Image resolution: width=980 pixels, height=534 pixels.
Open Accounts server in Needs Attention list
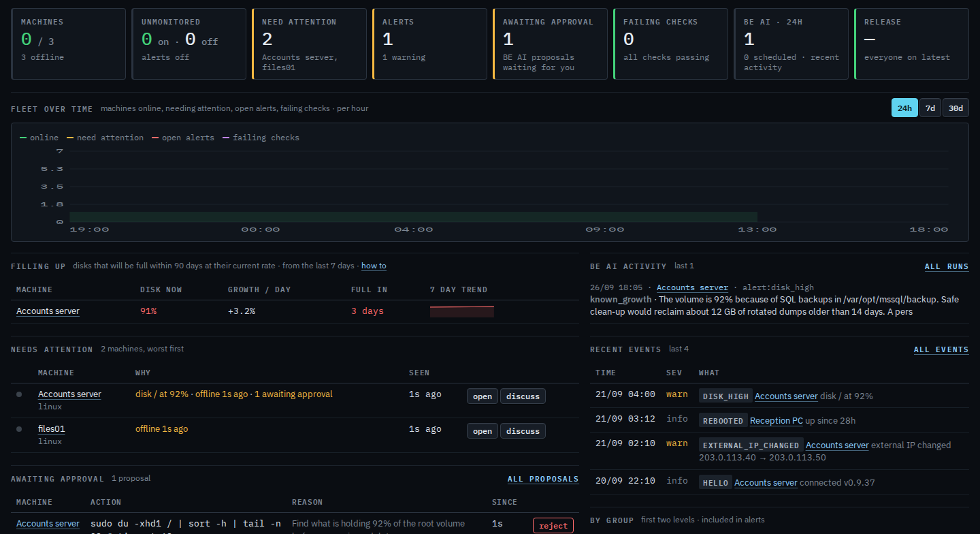pos(69,394)
